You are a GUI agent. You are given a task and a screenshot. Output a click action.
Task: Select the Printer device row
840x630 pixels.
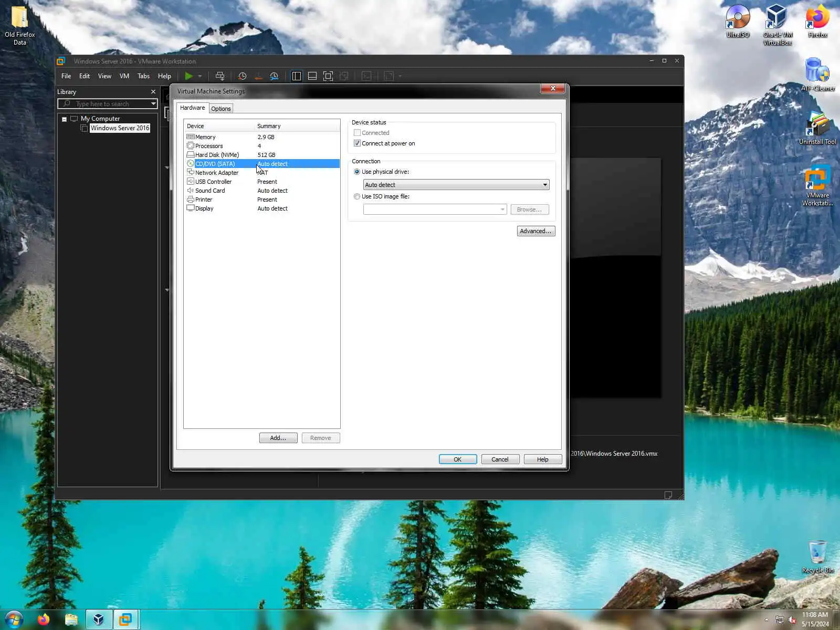coord(261,199)
